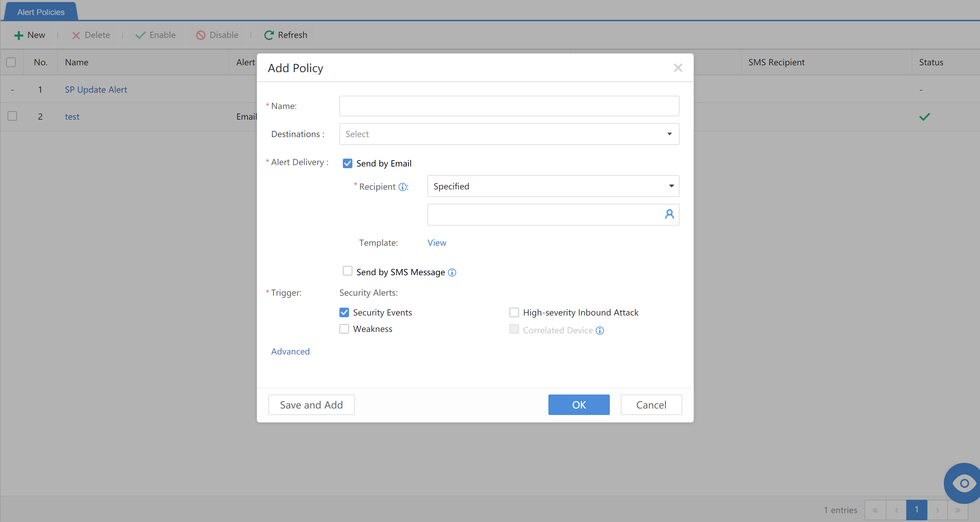Open the Destinations dropdown
This screenshot has width=980, height=522.
(x=509, y=134)
